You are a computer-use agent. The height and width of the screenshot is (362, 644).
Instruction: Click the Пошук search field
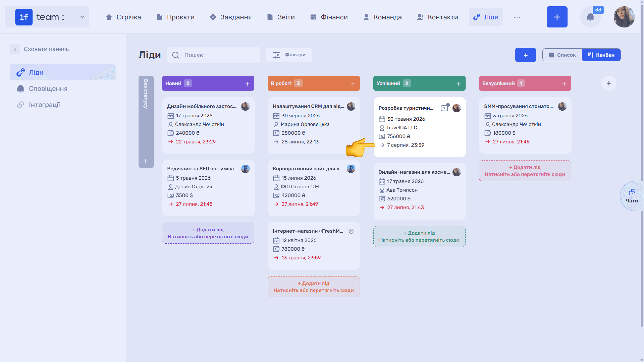[x=213, y=55]
